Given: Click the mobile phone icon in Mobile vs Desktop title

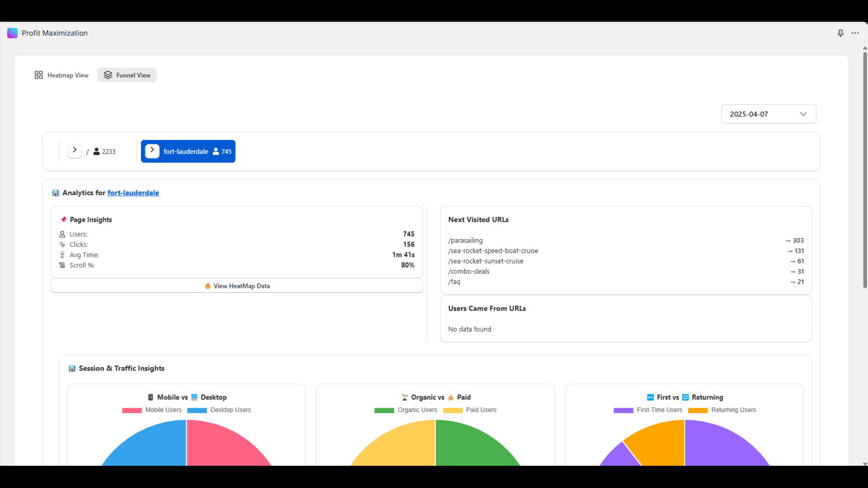Looking at the screenshot, I should tap(151, 397).
